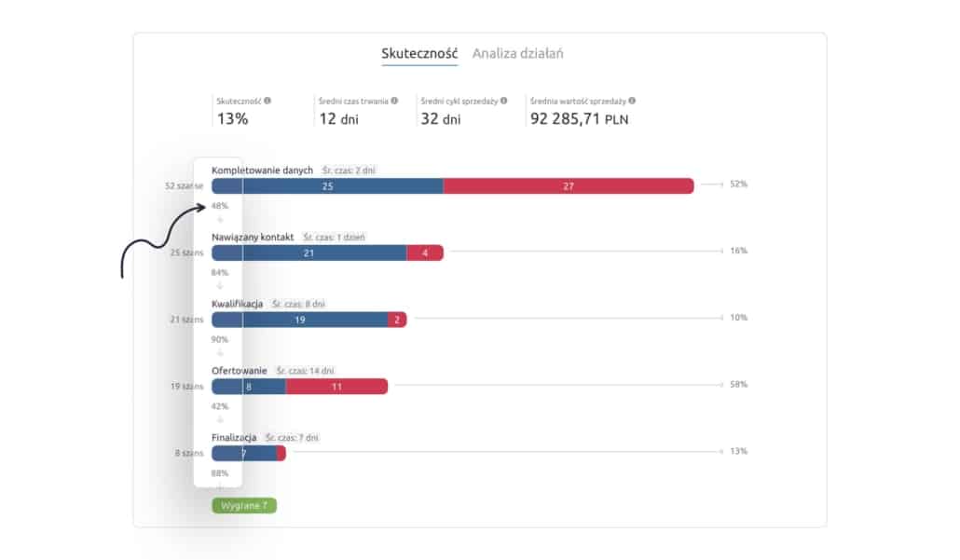This screenshot has width=960, height=560.
Task: Click the 90% conversion percentage
Action: [x=220, y=339]
